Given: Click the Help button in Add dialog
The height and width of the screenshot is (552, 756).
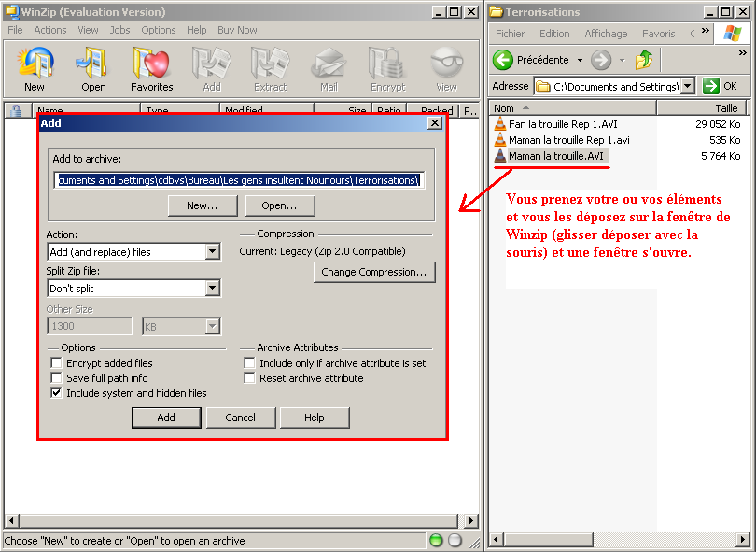Looking at the screenshot, I should (x=315, y=418).
